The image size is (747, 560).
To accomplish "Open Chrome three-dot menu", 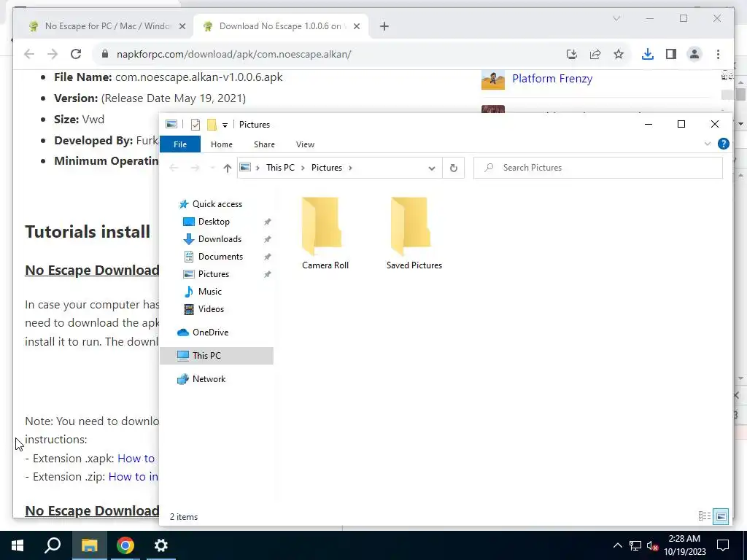I will click(x=718, y=54).
